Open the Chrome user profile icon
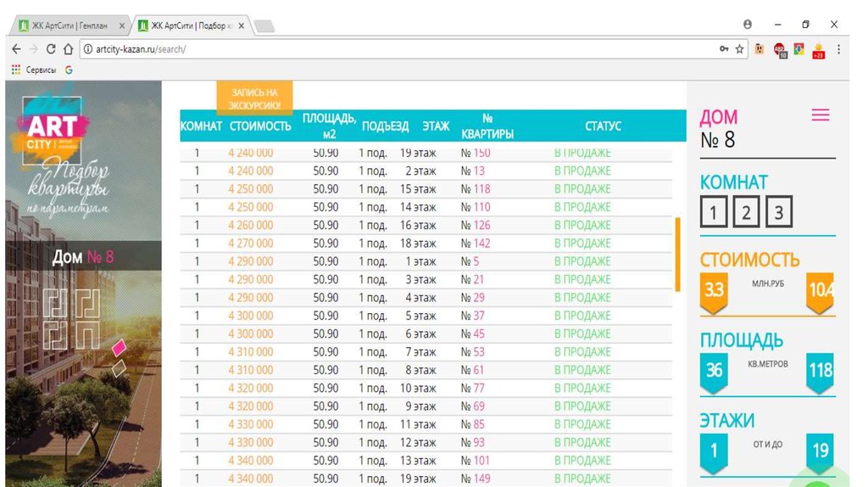Viewport: 868px width, 487px height. 748,25
